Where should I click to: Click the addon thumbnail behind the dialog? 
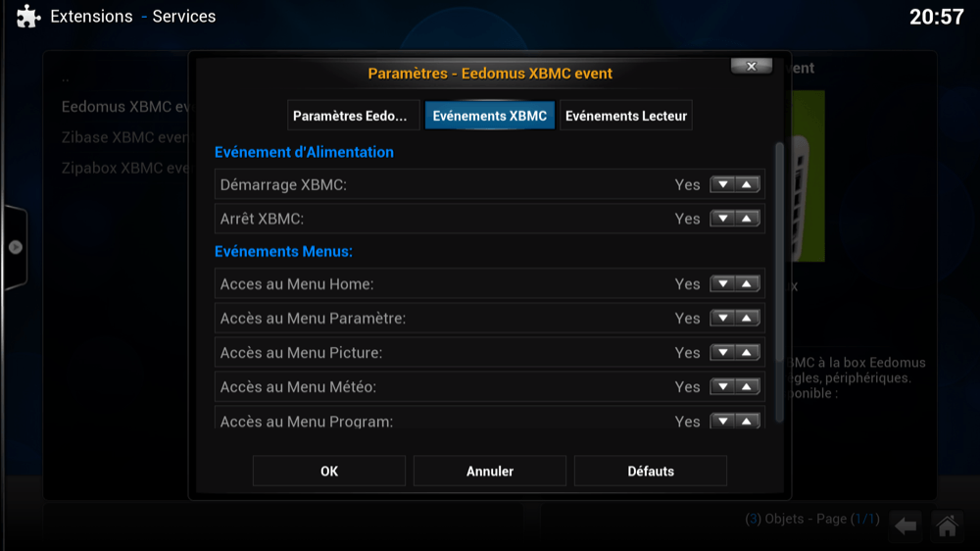point(808,176)
